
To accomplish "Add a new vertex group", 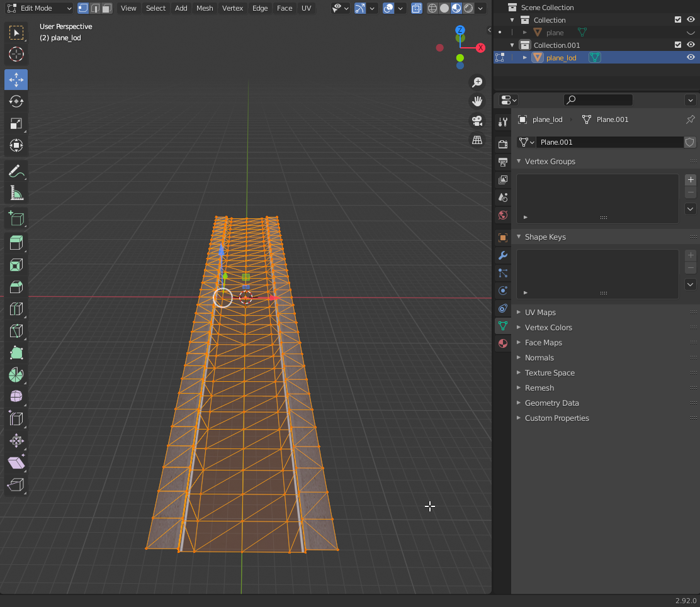I will pyautogui.click(x=691, y=180).
